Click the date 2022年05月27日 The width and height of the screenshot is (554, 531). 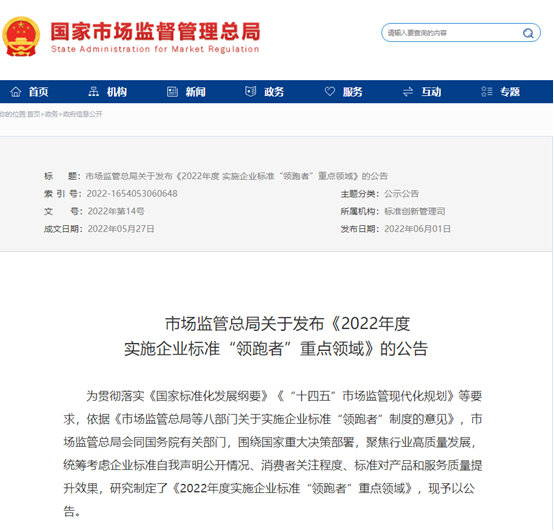tap(121, 229)
